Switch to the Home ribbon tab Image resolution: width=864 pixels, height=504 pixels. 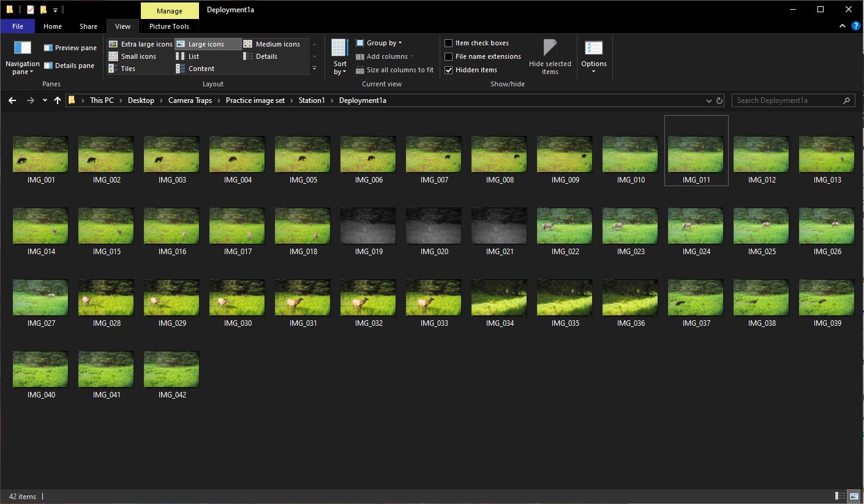pos(52,26)
